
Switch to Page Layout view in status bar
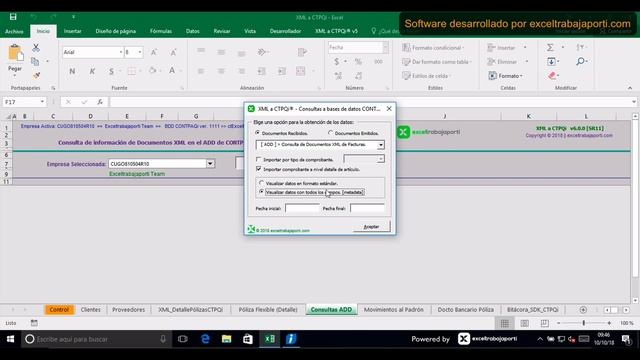pos(524,323)
